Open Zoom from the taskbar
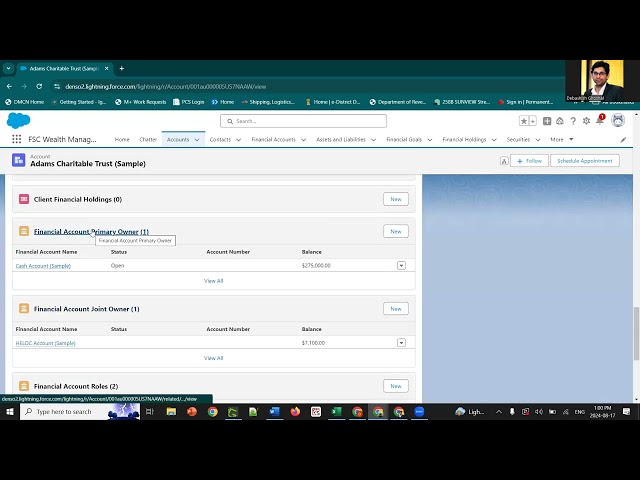This screenshot has width=640, height=480. click(419, 411)
